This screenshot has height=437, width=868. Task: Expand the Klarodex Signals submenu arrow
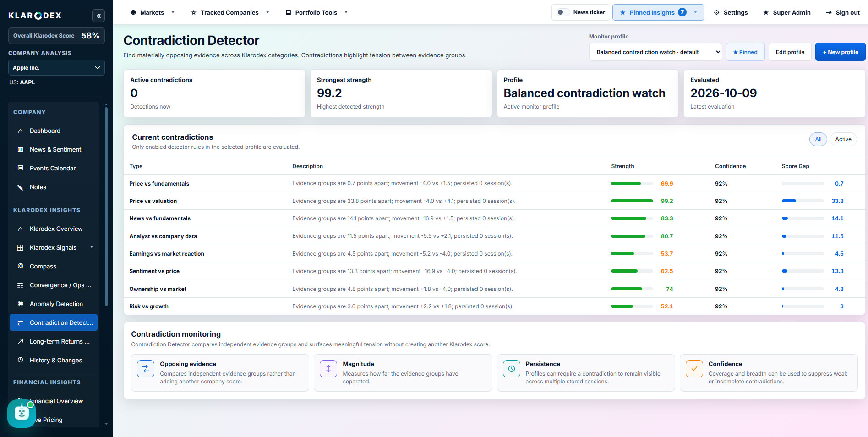(92, 247)
